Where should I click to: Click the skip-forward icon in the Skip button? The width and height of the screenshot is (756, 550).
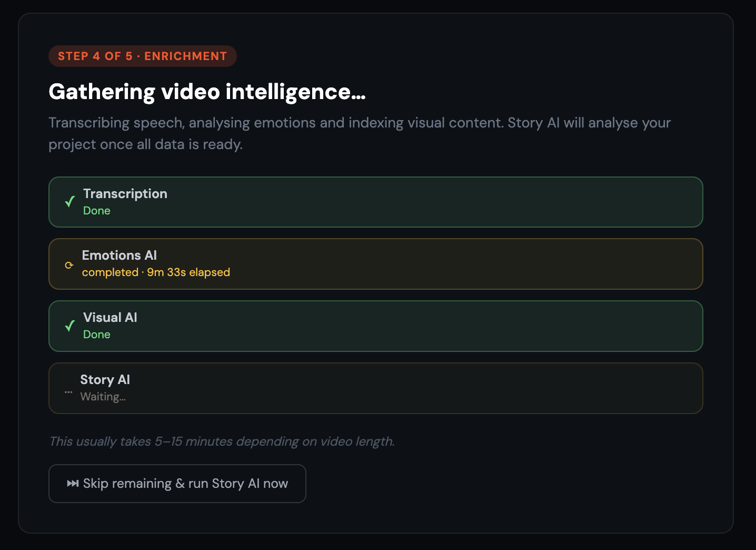[x=73, y=484]
